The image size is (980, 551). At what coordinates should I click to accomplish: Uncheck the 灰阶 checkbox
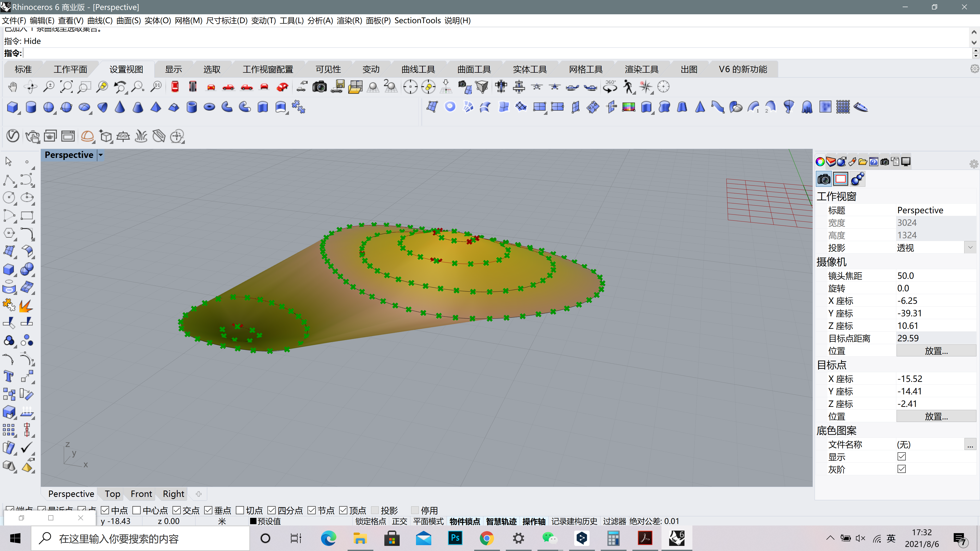[x=902, y=469]
